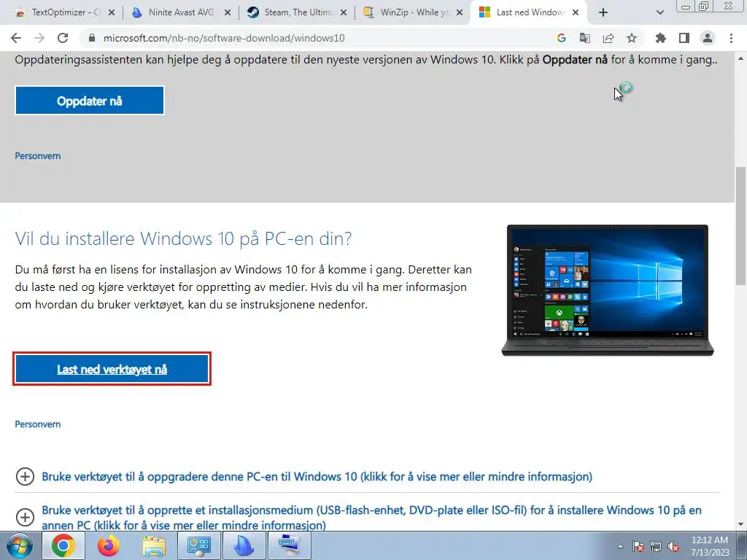View site security lock information
The height and width of the screenshot is (560, 747).
[92, 38]
